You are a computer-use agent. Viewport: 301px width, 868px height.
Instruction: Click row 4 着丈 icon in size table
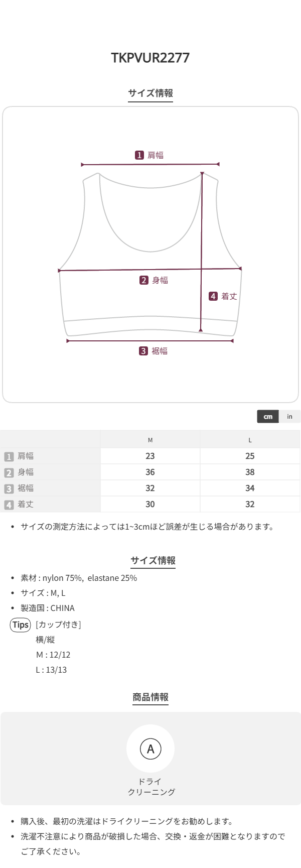9,505
